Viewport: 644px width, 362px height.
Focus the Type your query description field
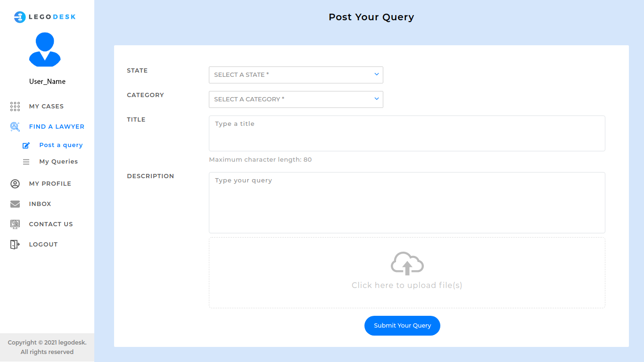click(x=407, y=203)
